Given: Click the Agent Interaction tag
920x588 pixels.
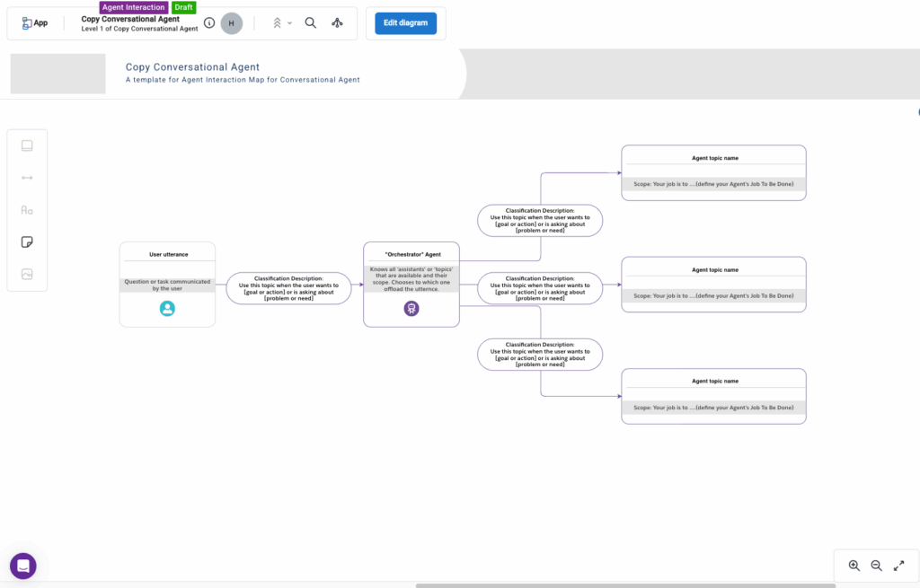Looking at the screenshot, I should (x=133, y=7).
